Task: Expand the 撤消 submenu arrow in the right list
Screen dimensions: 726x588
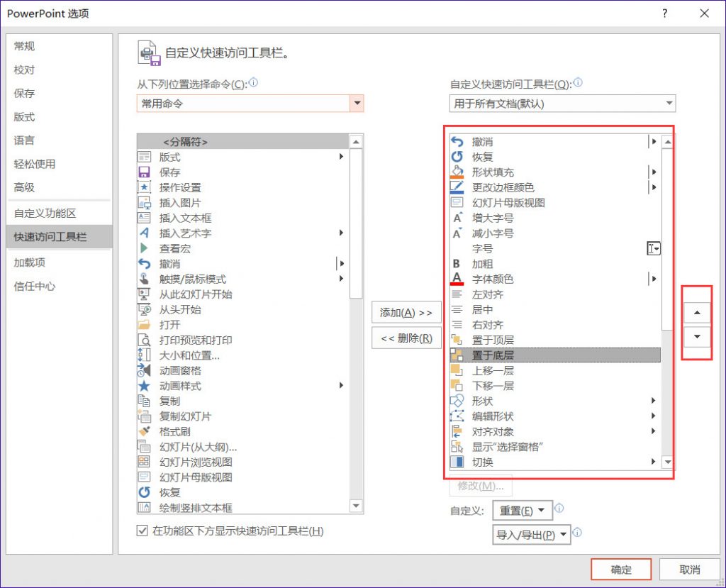Action: (x=654, y=142)
